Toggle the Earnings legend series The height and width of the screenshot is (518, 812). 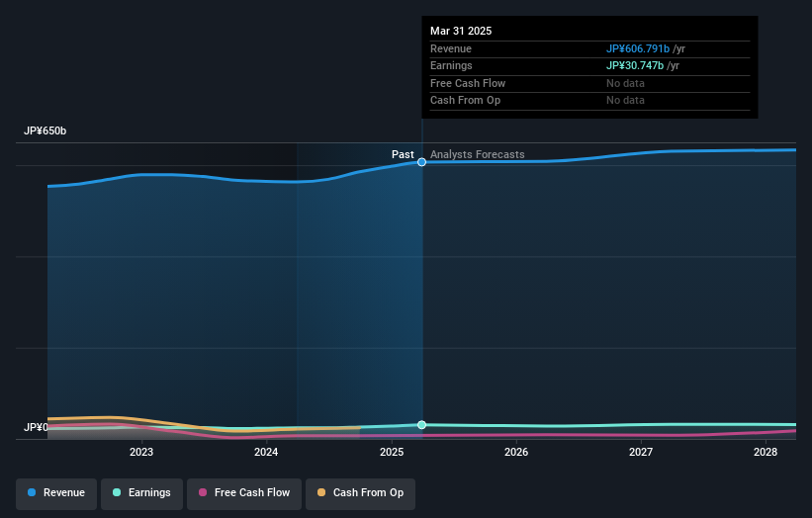[x=141, y=493]
